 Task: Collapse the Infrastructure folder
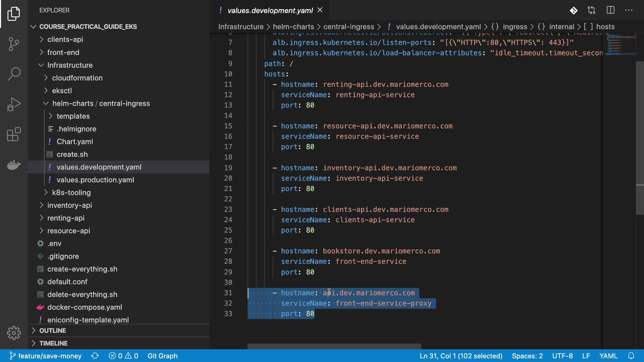pos(70,65)
